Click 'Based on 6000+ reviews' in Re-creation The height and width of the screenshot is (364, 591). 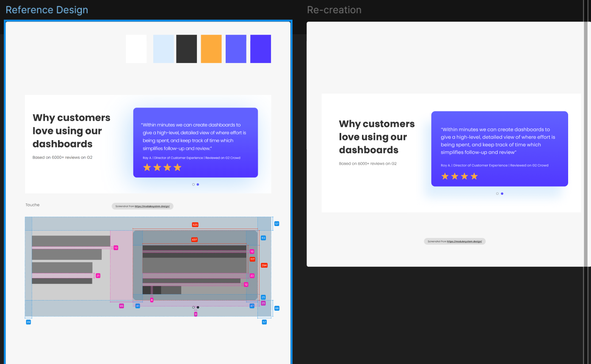(x=368, y=163)
